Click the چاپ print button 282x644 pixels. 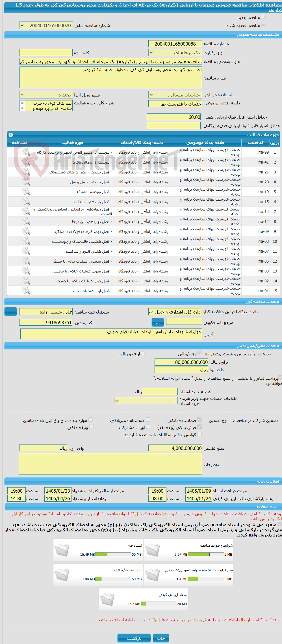pos(161,638)
